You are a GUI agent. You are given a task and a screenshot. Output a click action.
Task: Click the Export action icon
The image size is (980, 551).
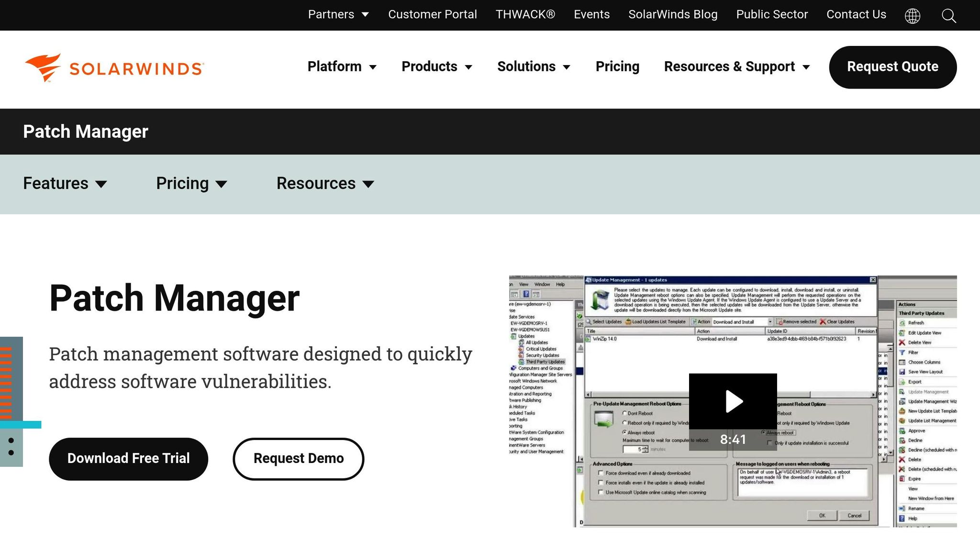pyautogui.click(x=902, y=381)
